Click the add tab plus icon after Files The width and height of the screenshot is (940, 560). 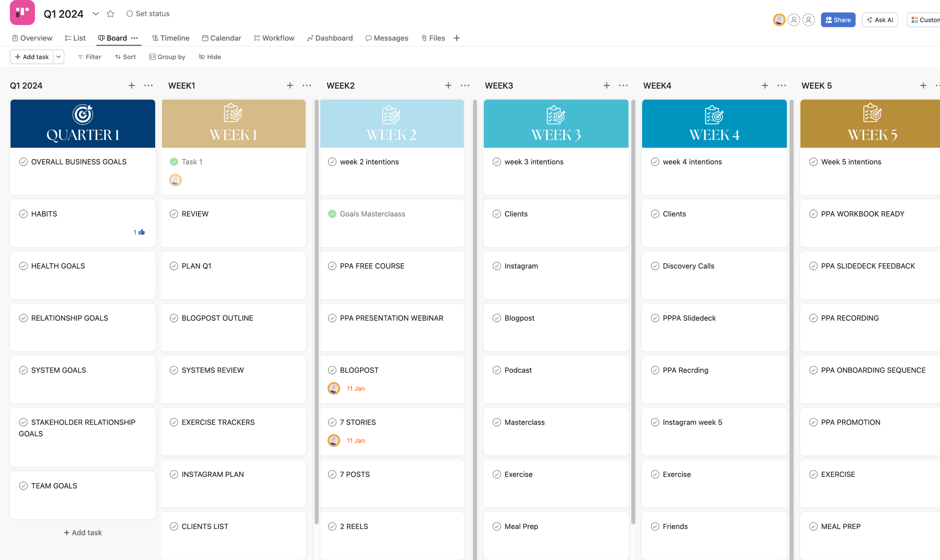click(x=457, y=38)
